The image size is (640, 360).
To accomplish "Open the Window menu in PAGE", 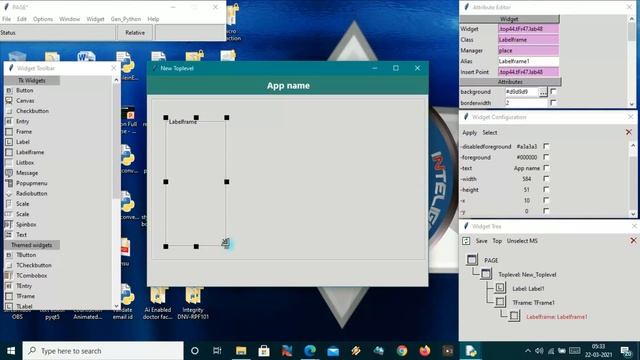I will (x=69, y=19).
